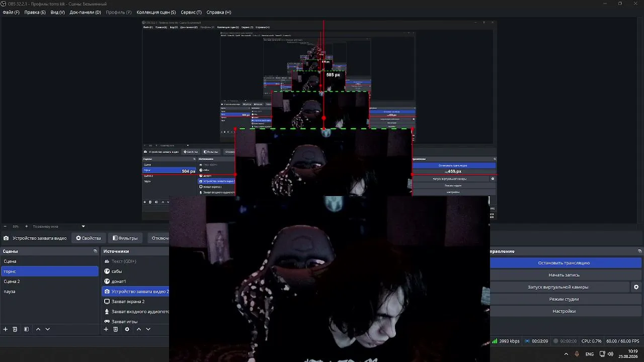Click the 55% preview zoom value
Image resolution: width=644 pixels, height=362 pixels.
(16, 226)
